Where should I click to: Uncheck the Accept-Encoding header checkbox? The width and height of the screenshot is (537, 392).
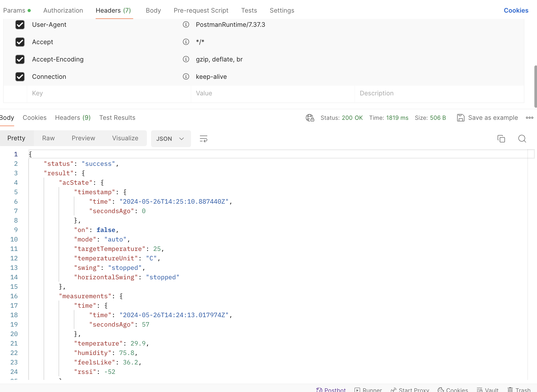click(20, 59)
